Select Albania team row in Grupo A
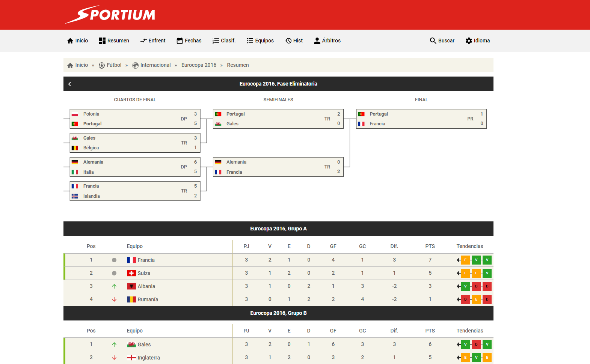 pyautogui.click(x=146, y=286)
